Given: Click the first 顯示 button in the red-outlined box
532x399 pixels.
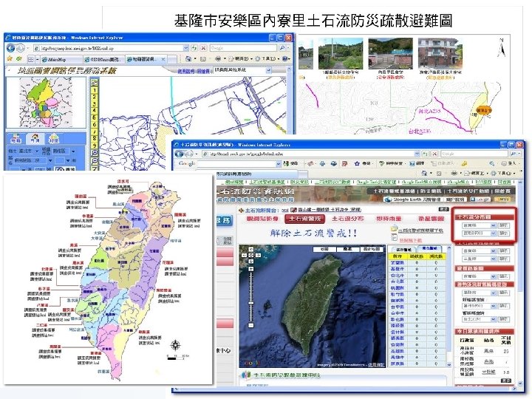Looking at the screenshot, I should pos(503,225).
